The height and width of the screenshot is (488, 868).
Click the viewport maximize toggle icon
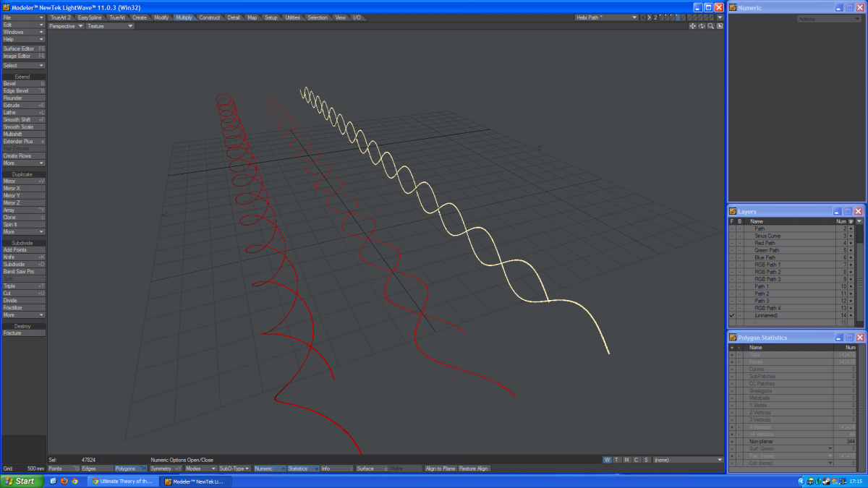tap(720, 26)
